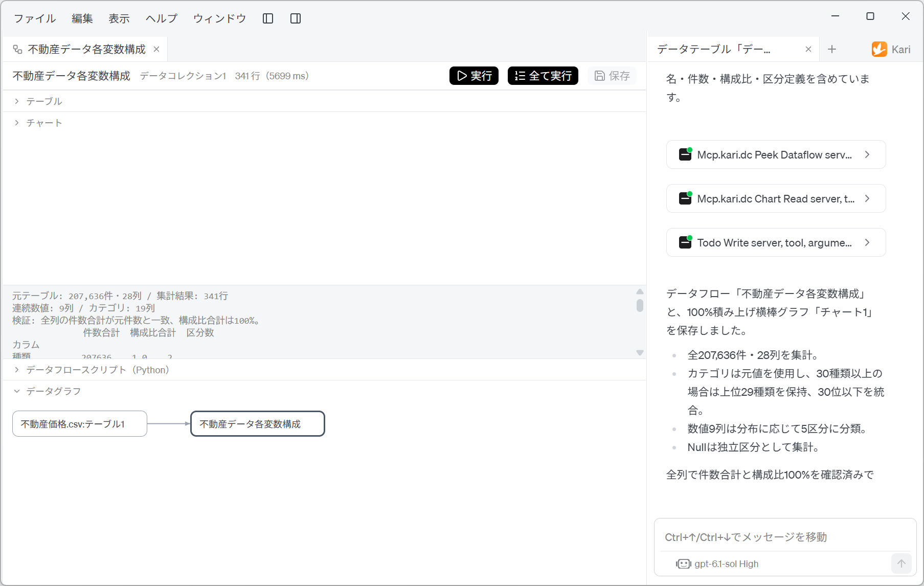Close the データテーブル chat tab
This screenshot has height=586, width=924.
tap(808, 49)
